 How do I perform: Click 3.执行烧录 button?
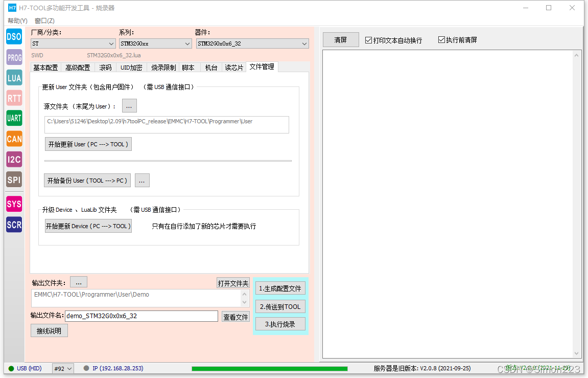tap(280, 324)
